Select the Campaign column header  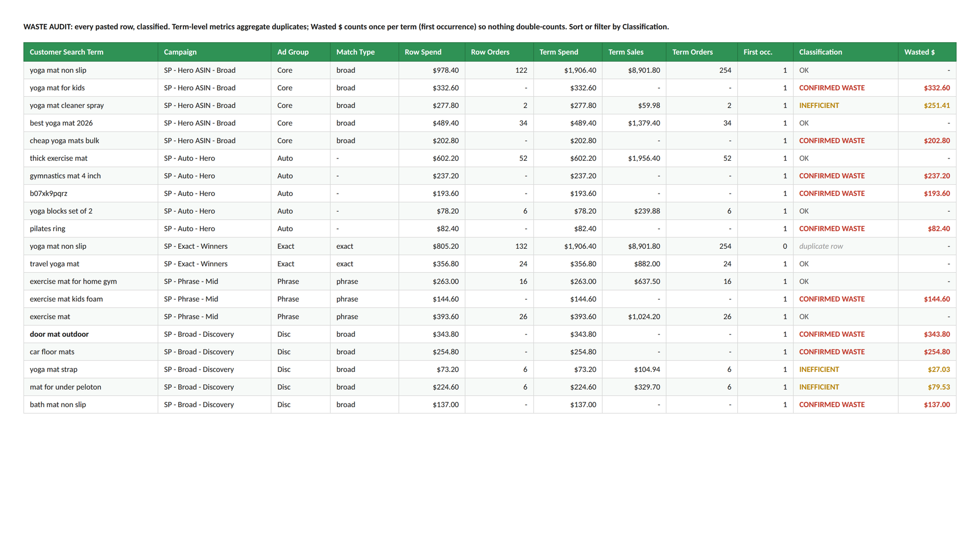click(x=215, y=52)
